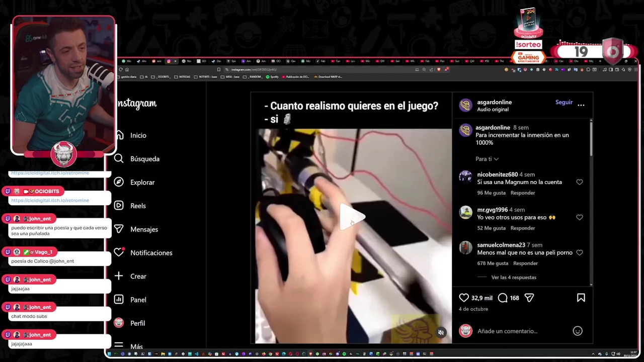Click the browser home button
644x362 pixels.
[127, 69]
